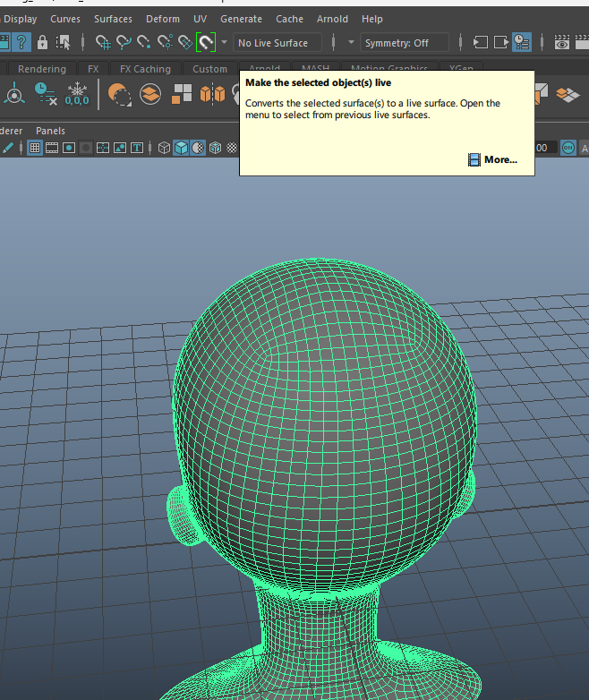Click the viewport T text icon
The width and height of the screenshot is (589, 700).
(137, 148)
